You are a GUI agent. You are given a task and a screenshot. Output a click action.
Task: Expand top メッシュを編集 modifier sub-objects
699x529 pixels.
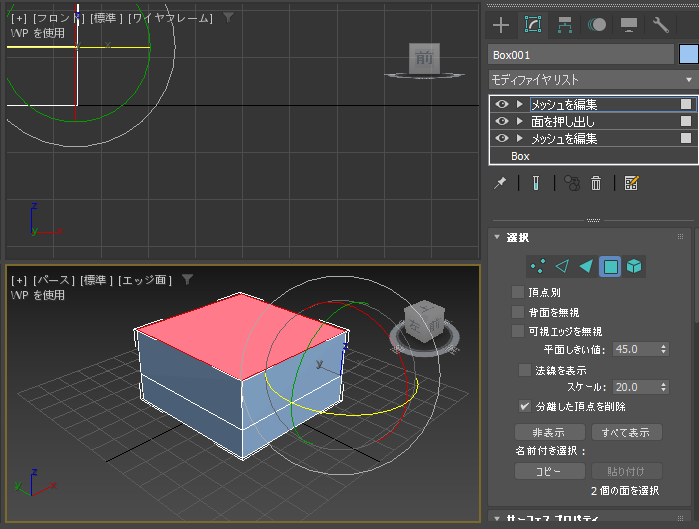[x=519, y=104]
